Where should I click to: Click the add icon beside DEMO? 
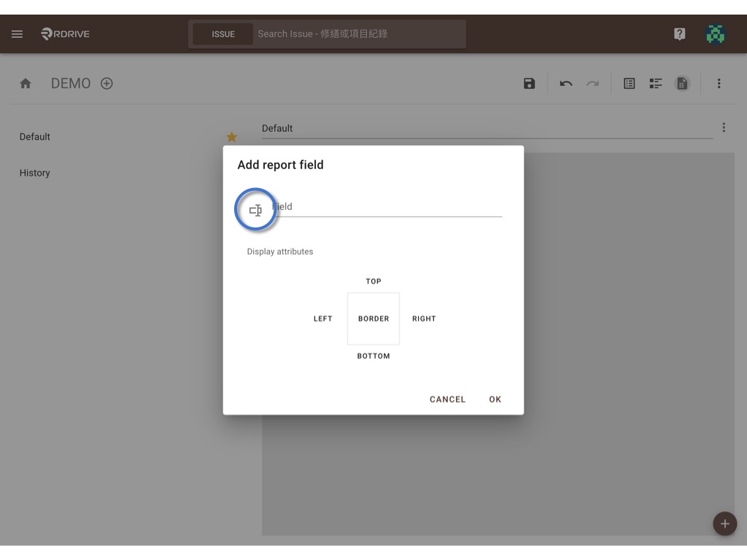pos(107,84)
